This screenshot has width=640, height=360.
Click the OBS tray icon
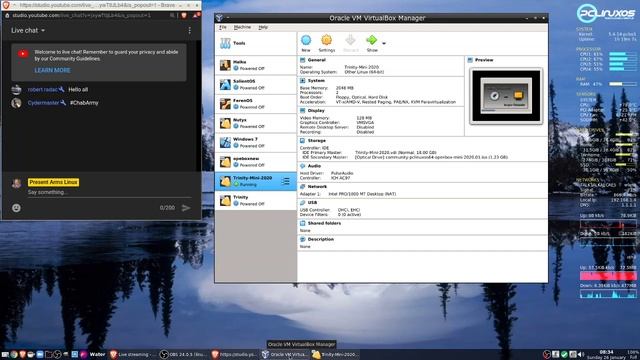(547, 354)
